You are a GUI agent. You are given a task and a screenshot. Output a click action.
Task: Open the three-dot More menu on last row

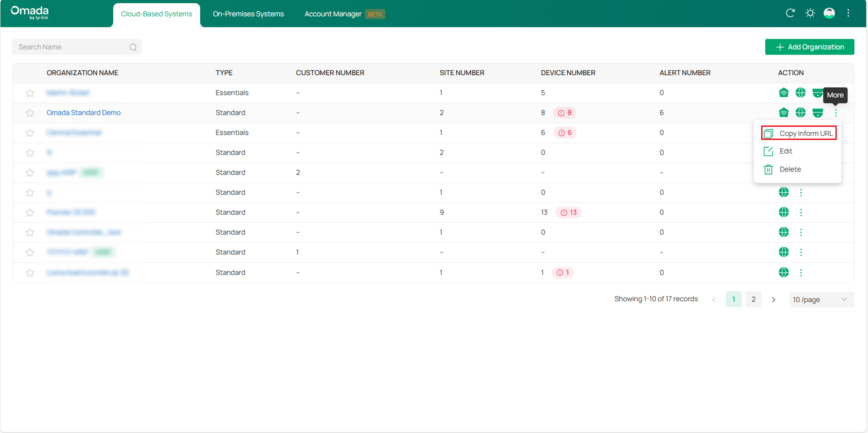click(801, 272)
